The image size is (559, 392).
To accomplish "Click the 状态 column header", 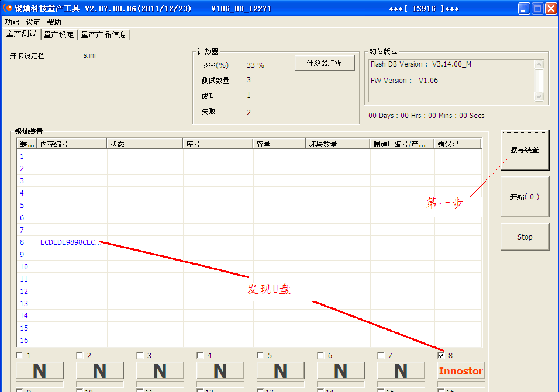I will point(145,144).
